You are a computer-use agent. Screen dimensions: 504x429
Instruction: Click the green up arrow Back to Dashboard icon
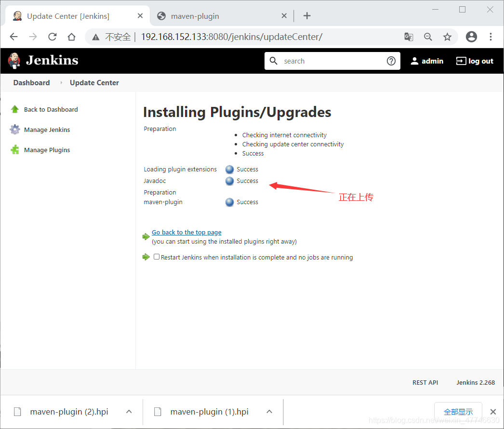[15, 109]
